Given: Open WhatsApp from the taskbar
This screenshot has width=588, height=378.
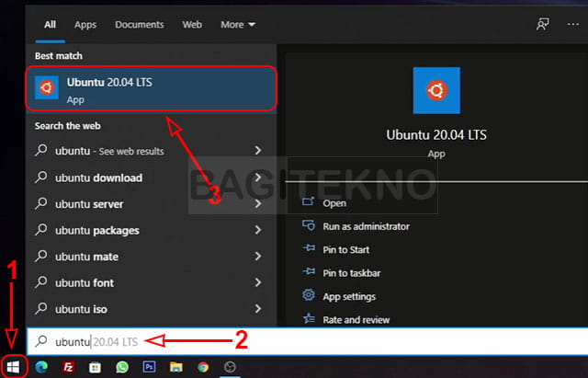Looking at the screenshot, I should (x=122, y=367).
